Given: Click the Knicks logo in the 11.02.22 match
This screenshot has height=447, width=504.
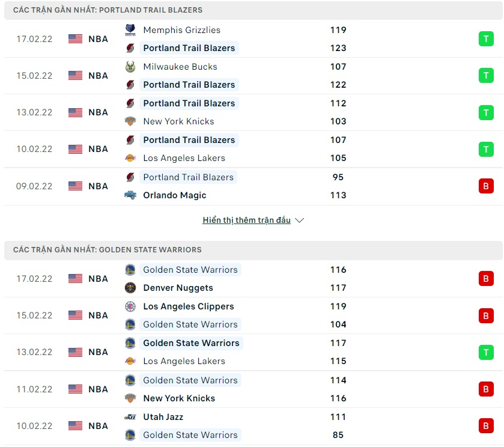Looking at the screenshot, I should pyautogui.click(x=130, y=398).
